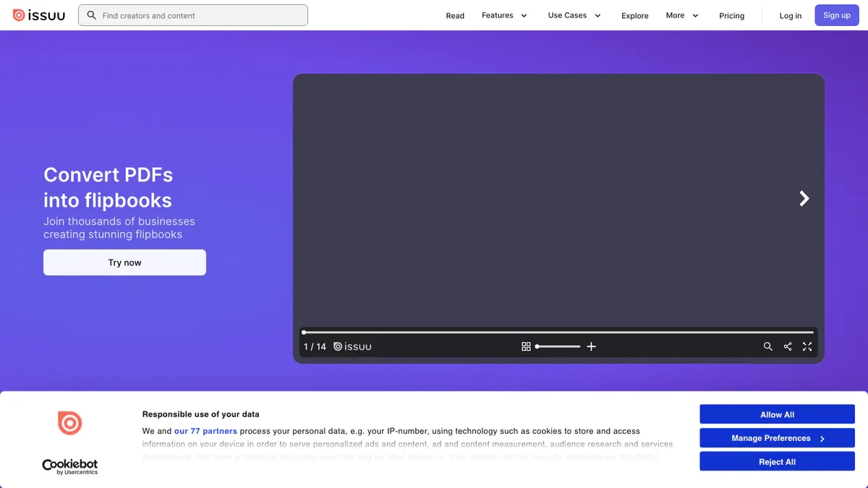
Task: Open the 'our 77 partners' link
Action: tap(205, 431)
